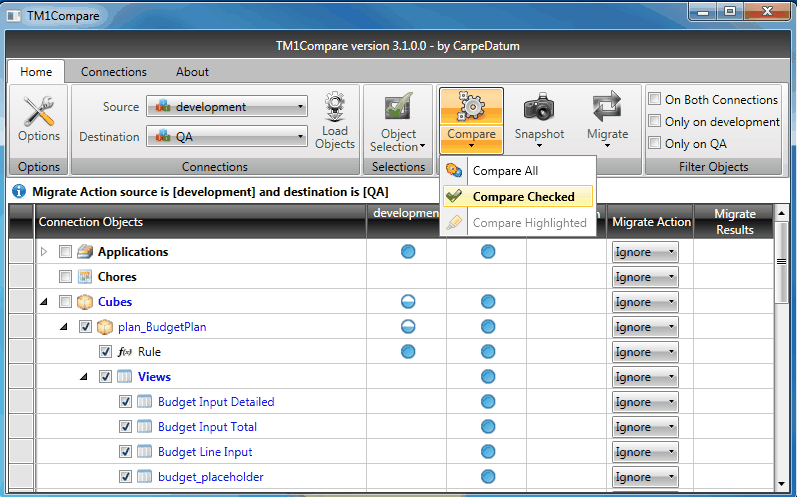Click the half-filled development status circle for Cubes
Viewport: 797px width, 497px height.
(x=408, y=301)
